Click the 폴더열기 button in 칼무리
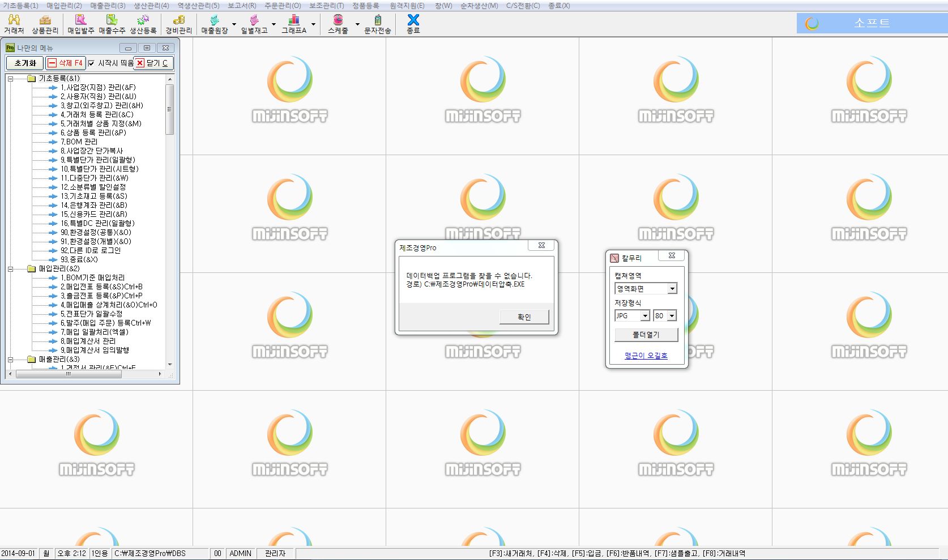This screenshot has width=948, height=560. pos(646,335)
